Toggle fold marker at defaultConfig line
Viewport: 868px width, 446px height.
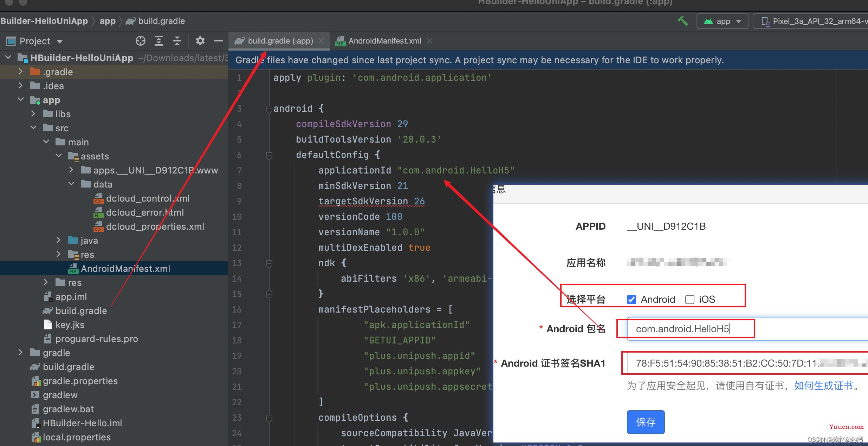click(x=269, y=155)
